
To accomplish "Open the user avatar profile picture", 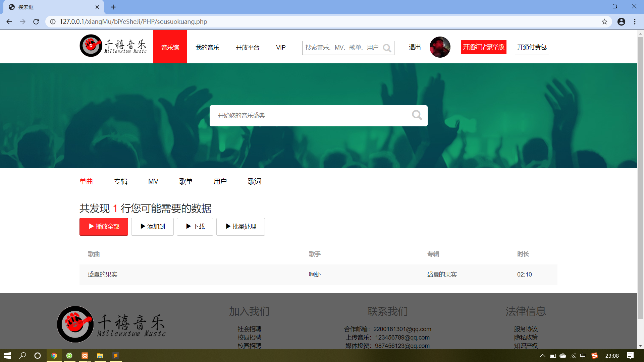I will tap(440, 47).
